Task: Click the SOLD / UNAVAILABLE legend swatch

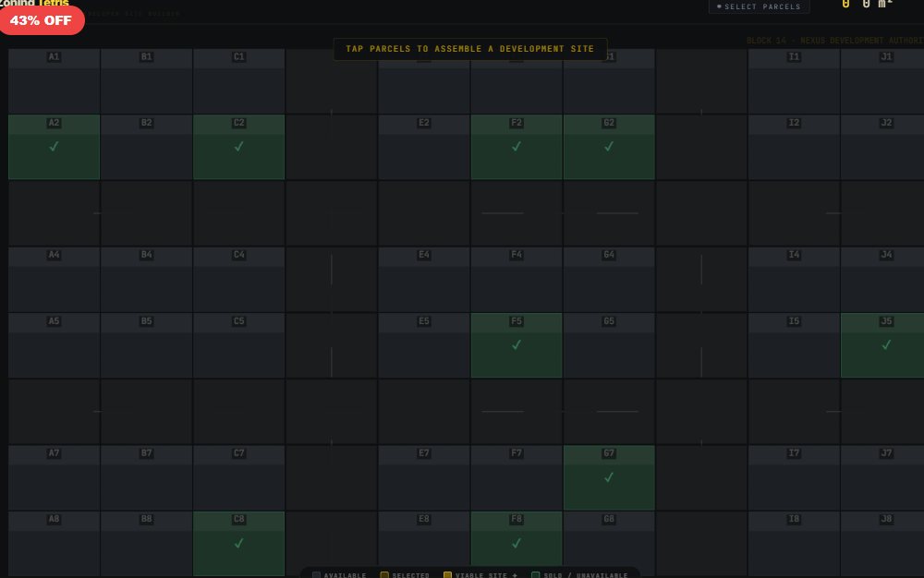Action: [535, 574]
